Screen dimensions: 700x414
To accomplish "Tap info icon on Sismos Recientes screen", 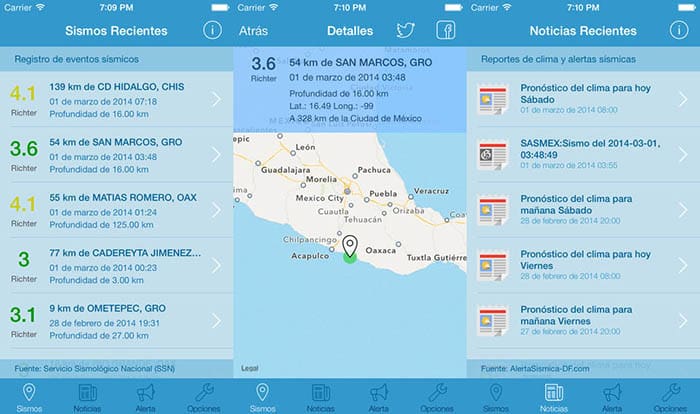I will pyautogui.click(x=212, y=30).
